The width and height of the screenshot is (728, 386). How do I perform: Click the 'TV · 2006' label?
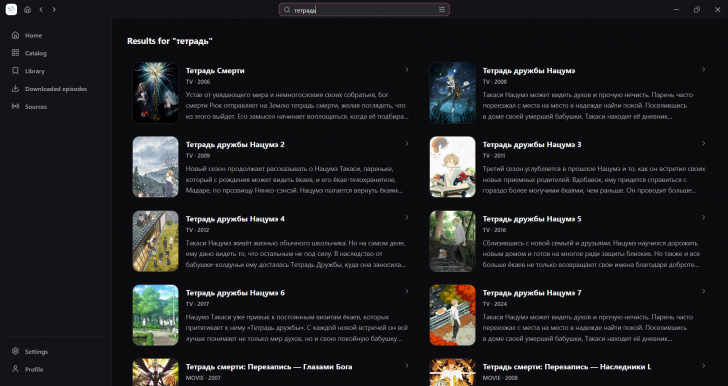[x=198, y=82]
